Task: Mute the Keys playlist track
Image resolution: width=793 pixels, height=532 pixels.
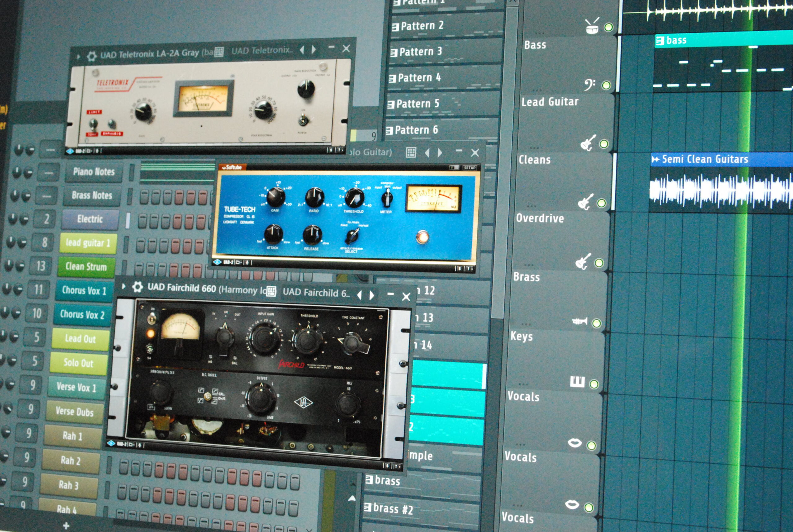Action: pos(594,384)
